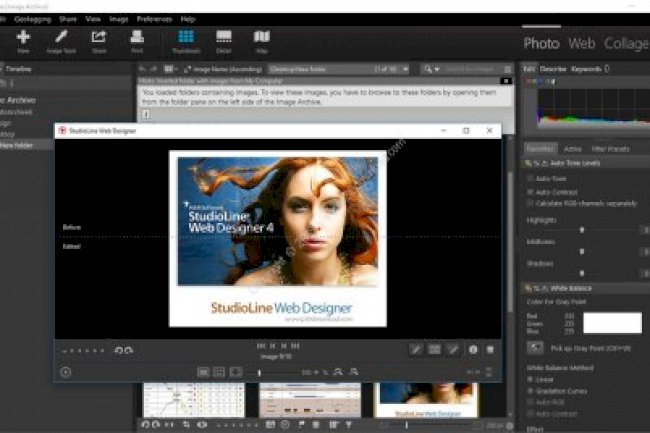
Task: Switch to Describe panel tab
Action: [553, 69]
